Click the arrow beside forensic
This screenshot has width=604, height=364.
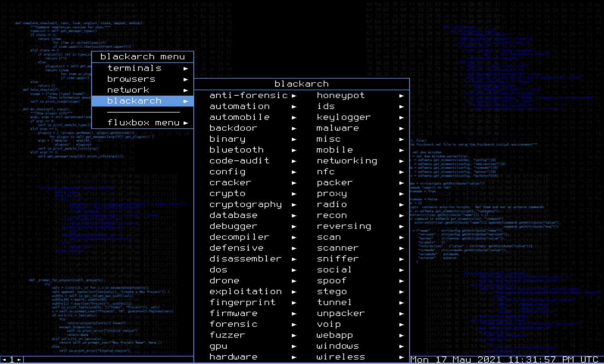pos(294,324)
